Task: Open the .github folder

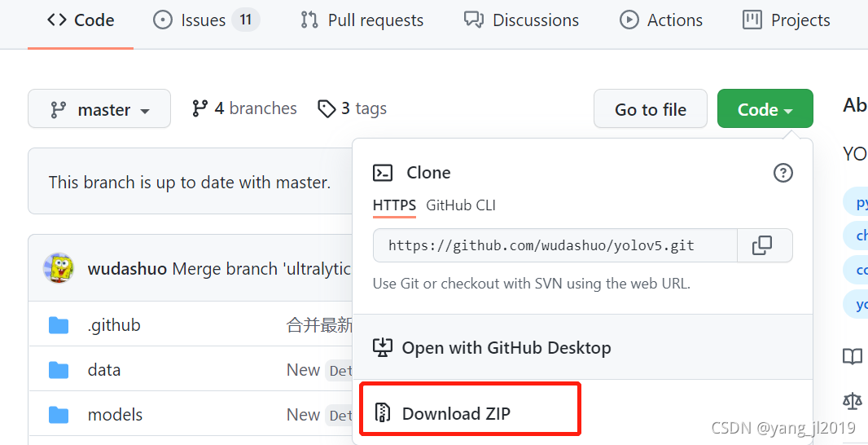Action: click(114, 324)
